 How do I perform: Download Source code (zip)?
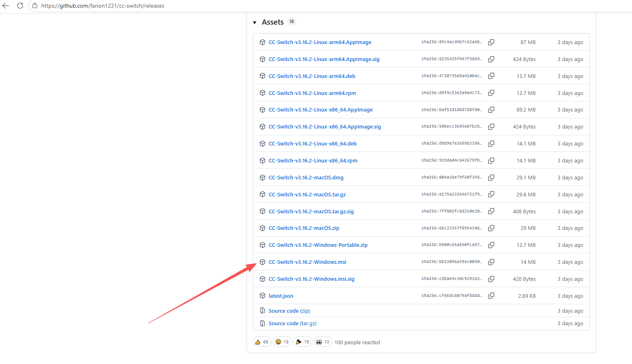coord(289,311)
